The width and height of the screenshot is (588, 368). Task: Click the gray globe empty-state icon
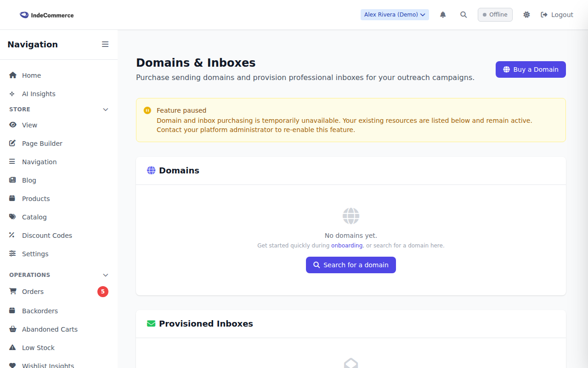[x=351, y=216]
